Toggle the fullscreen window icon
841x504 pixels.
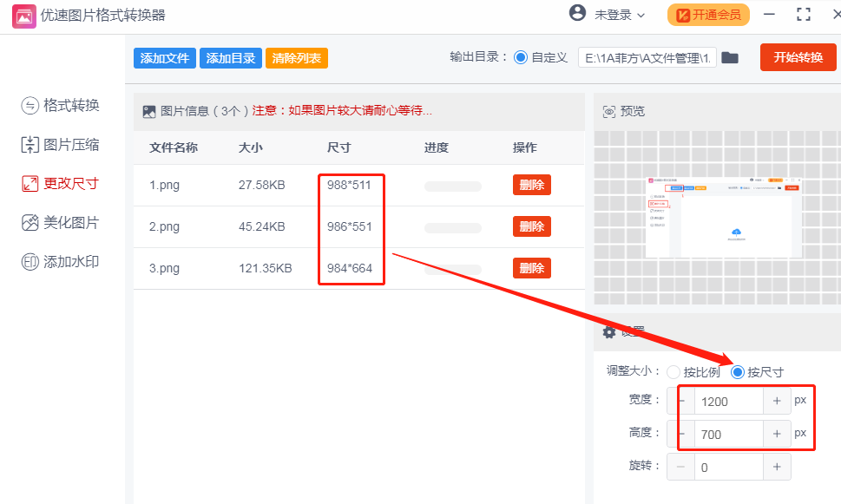[x=804, y=15]
